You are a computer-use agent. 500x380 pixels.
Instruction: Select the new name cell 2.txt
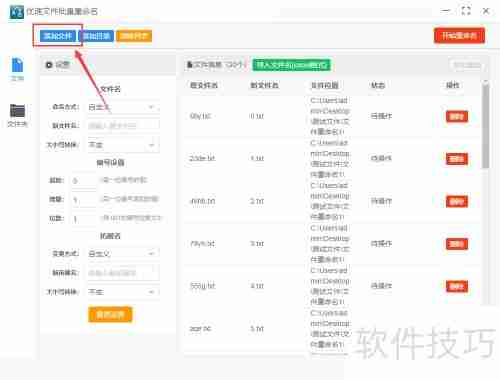257,201
